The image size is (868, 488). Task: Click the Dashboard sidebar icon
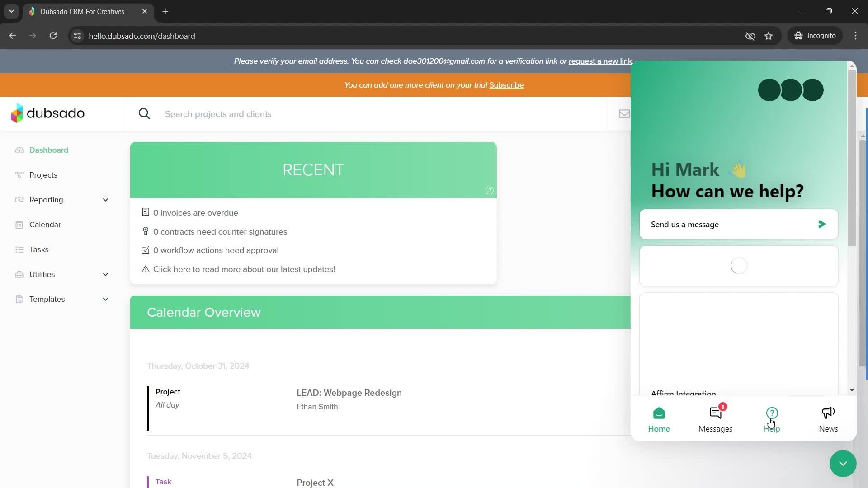19,150
